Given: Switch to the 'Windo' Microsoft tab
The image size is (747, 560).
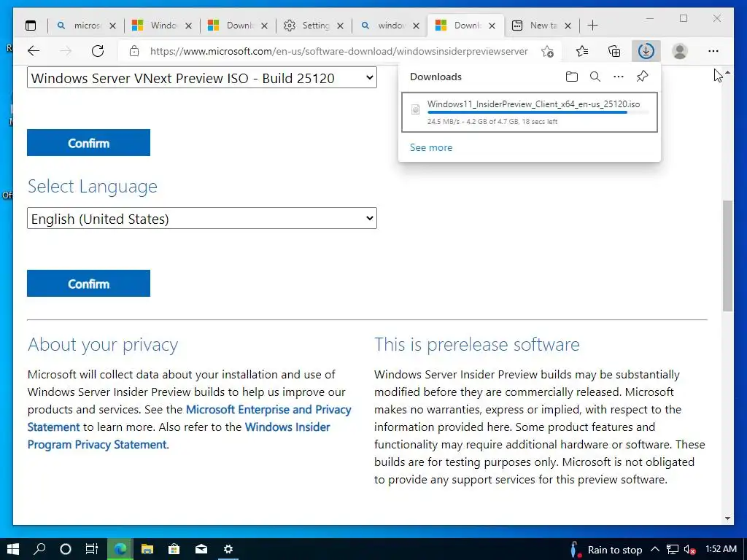Looking at the screenshot, I should pos(162,26).
